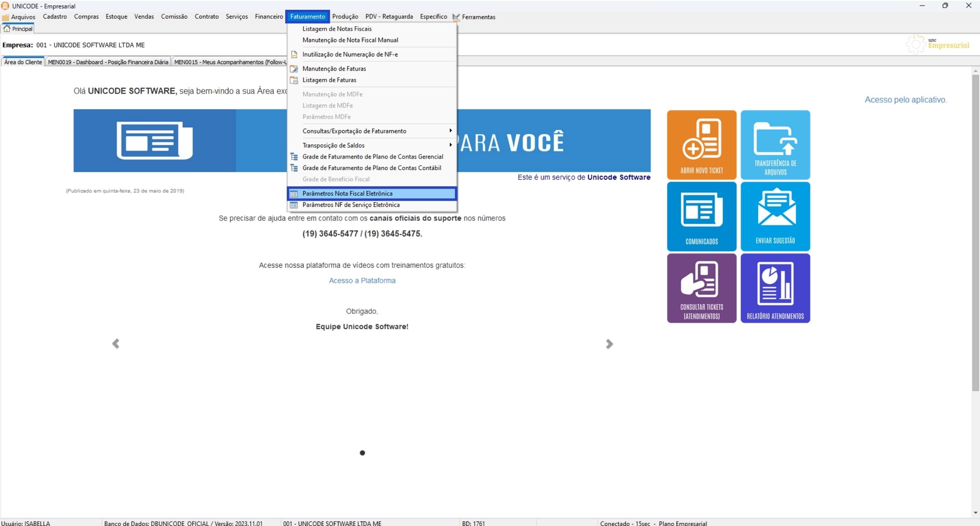
Task: Click the vertical scrollbar thumb
Action: coord(975,233)
